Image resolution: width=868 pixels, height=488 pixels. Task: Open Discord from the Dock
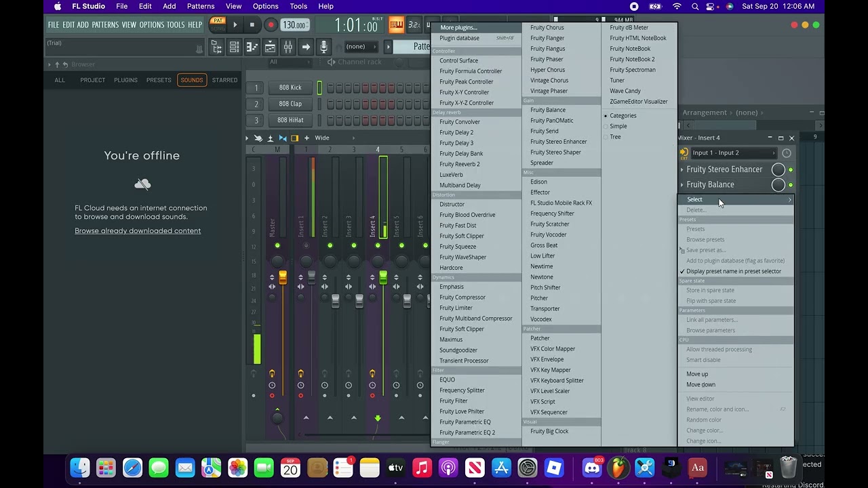coord(591,468)
